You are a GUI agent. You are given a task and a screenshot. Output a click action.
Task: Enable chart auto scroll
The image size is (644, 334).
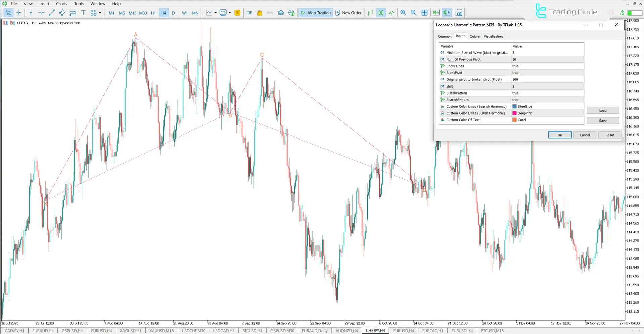(x=436, y=13)
